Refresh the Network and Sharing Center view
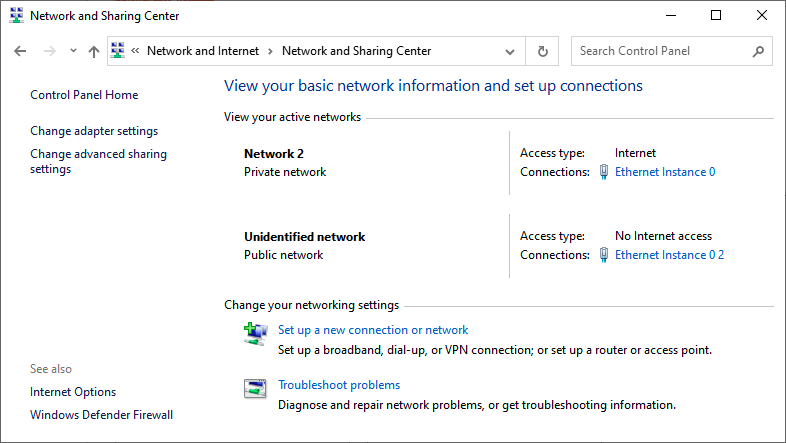Viewport: 786px width, 443px height. click(542, 51)
